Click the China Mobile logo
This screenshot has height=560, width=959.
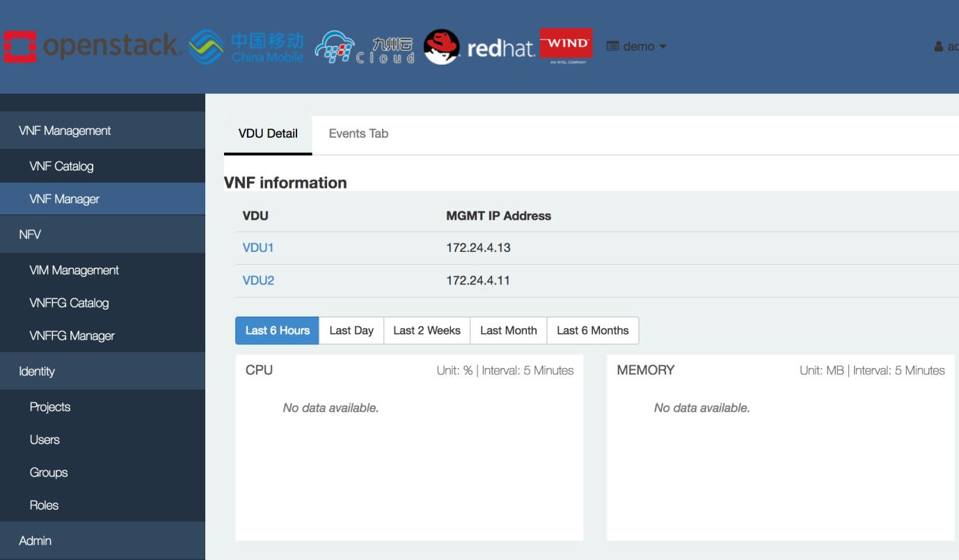(248, 46)
